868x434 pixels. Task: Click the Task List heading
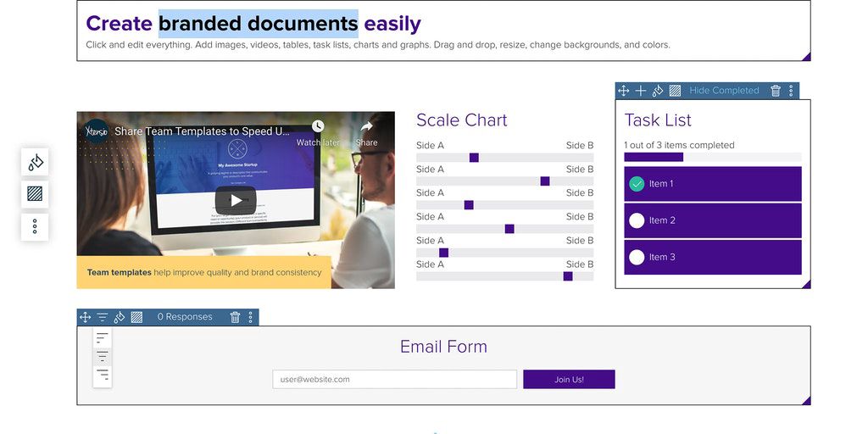click(658, 120)
